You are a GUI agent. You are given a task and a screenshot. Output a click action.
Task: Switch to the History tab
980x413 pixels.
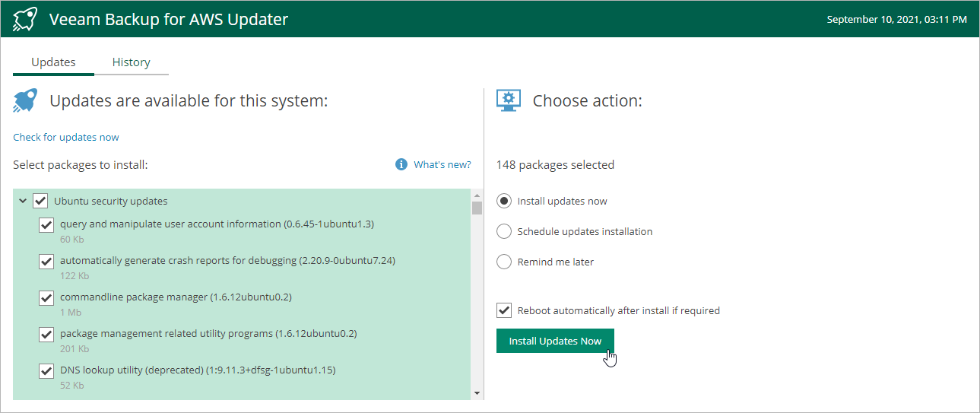point(131,62)
